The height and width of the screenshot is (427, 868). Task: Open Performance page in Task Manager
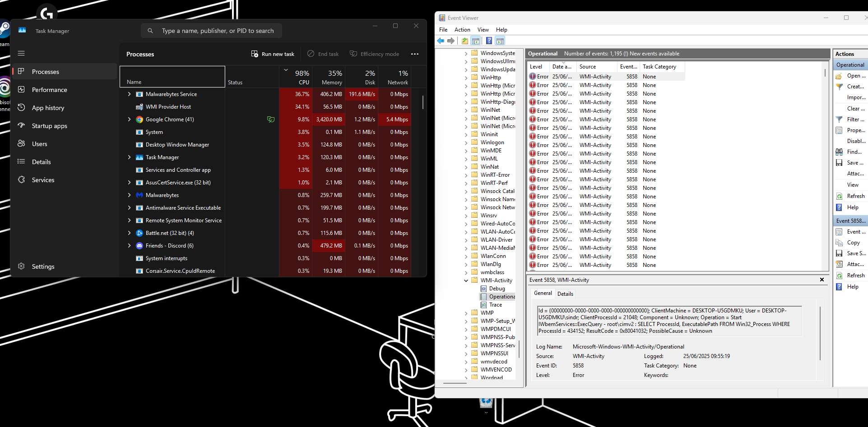click(x=64, y=90)
